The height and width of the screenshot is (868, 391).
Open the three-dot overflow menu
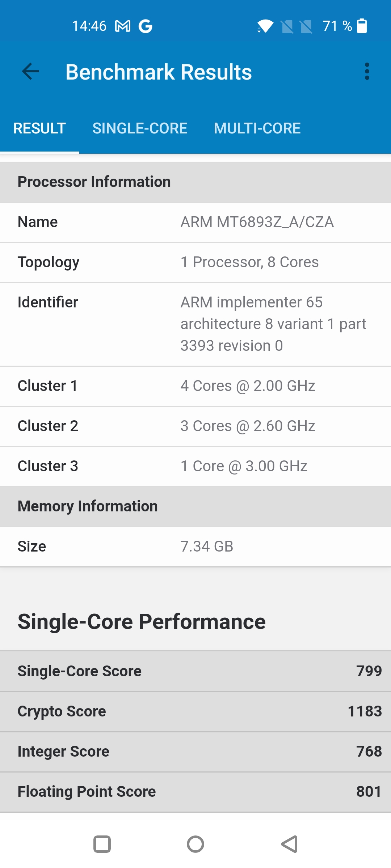367,72
